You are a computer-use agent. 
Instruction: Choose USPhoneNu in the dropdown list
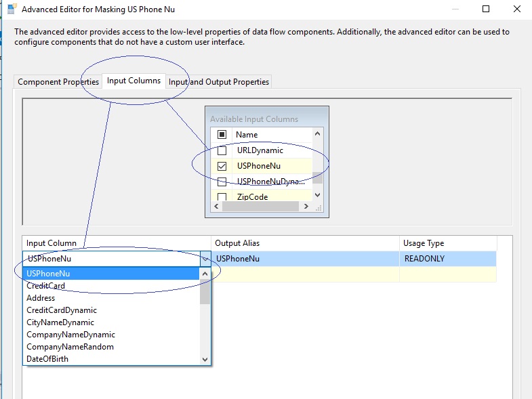111,274
